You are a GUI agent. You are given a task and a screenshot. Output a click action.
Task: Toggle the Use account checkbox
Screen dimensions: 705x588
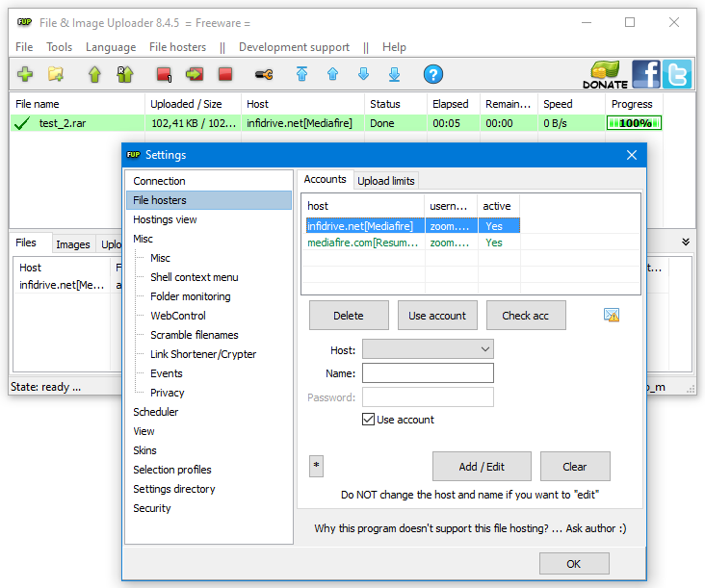click(368, 420)
